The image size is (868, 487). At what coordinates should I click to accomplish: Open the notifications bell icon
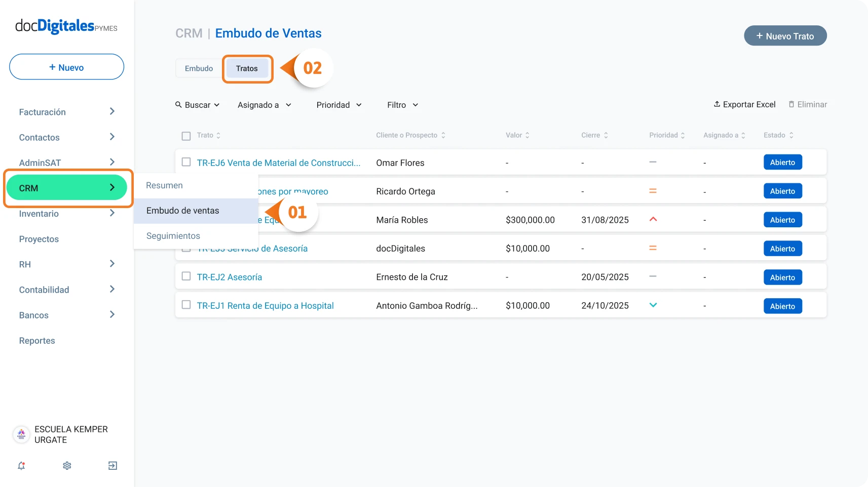pos(21,466)
